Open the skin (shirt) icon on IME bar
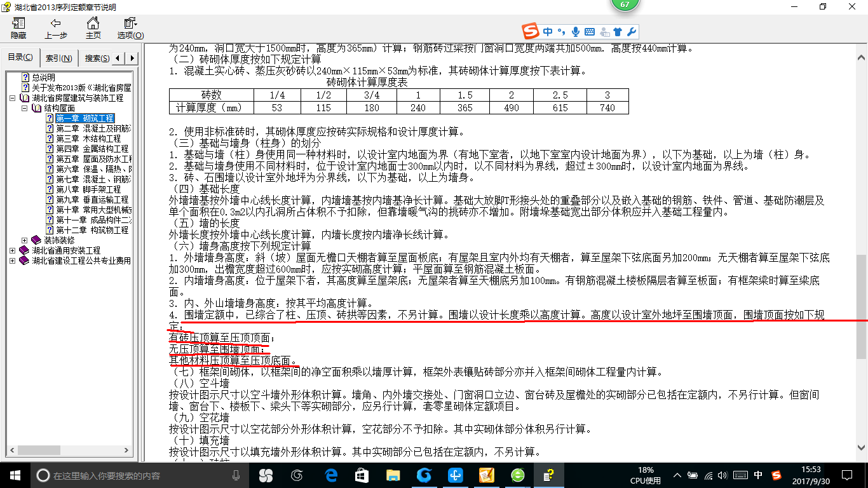Screen dimensions: 868x488 pos(618,31)
